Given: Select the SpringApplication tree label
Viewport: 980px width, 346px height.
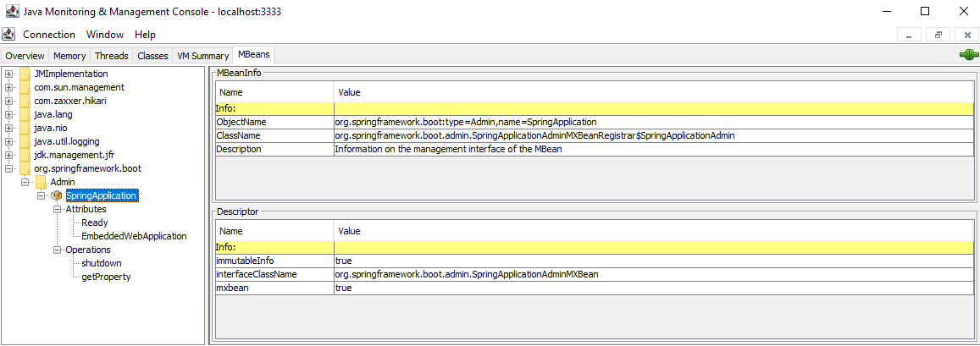Looking at the screenshot, I should click(x=102, y=195).
